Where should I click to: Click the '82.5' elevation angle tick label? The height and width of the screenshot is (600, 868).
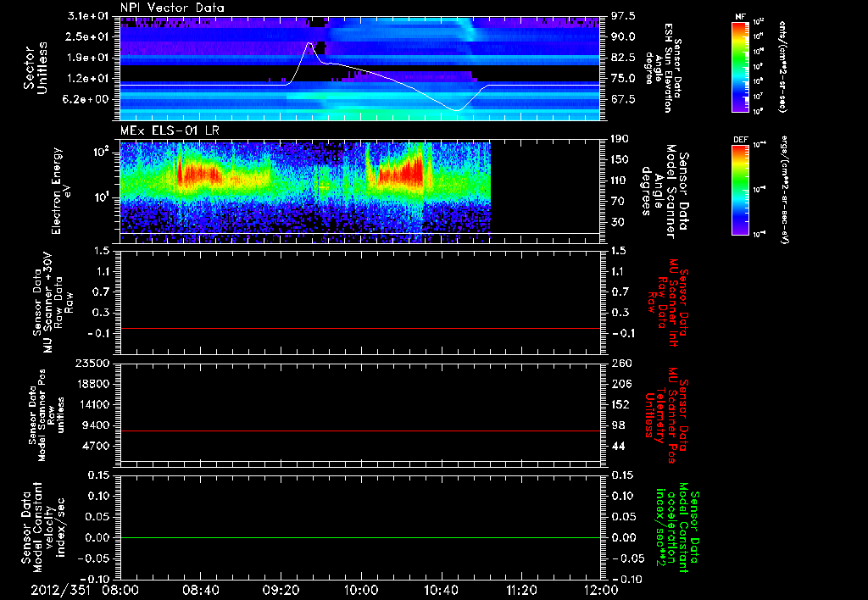pyautogui.click(x=623, y=58)
